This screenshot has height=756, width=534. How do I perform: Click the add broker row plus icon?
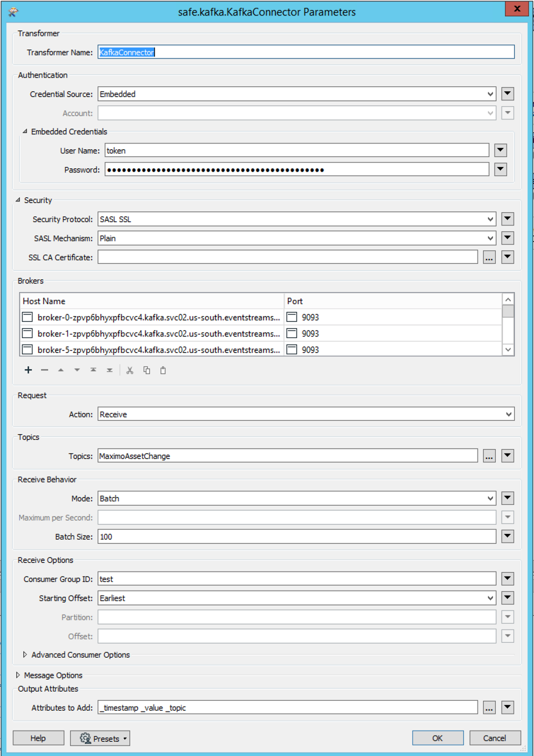pos(28,370)
